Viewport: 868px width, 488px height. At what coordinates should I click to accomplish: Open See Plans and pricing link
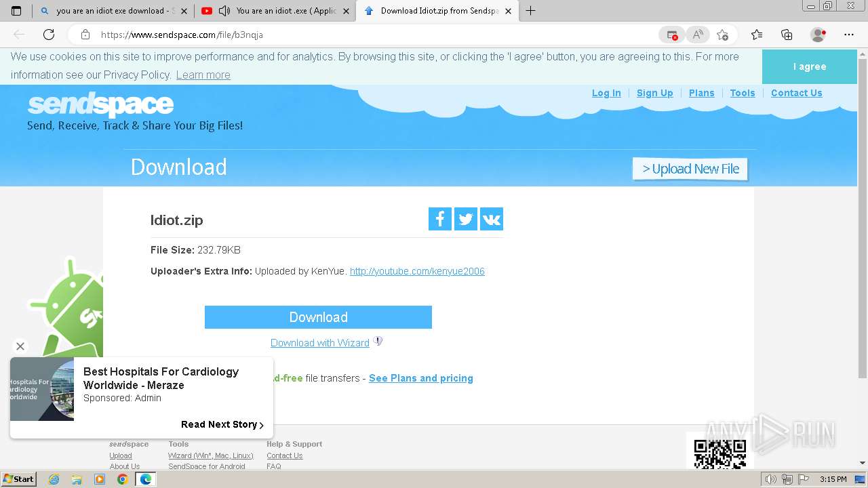(x=421, y=378)
